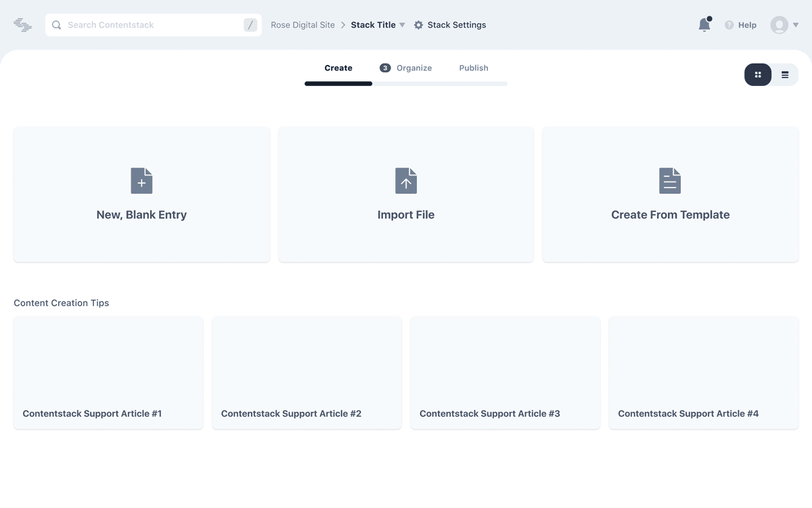Switch to grid view

758,75
